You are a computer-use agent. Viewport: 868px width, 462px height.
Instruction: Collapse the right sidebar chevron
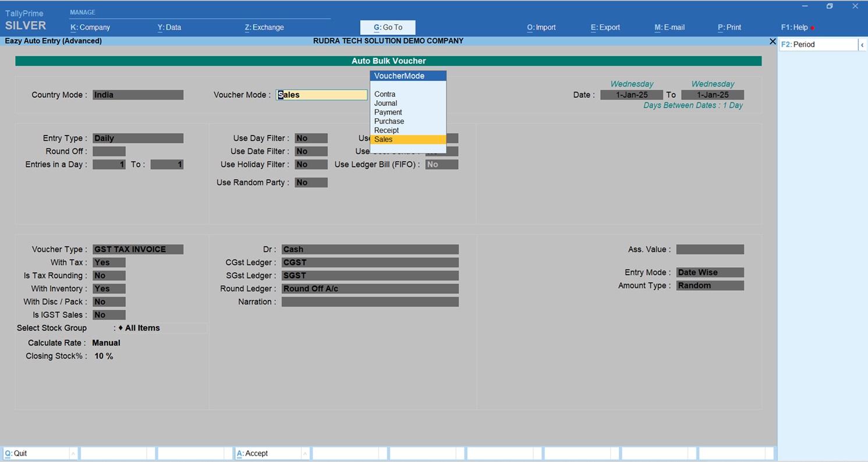pyautogui.click(x=862, y=45)
